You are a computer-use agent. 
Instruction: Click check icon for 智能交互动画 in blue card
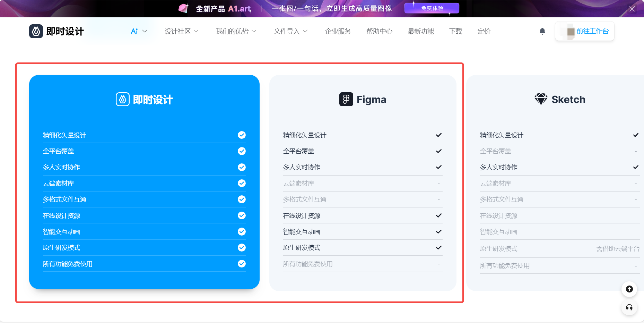[x=242, y=231]
